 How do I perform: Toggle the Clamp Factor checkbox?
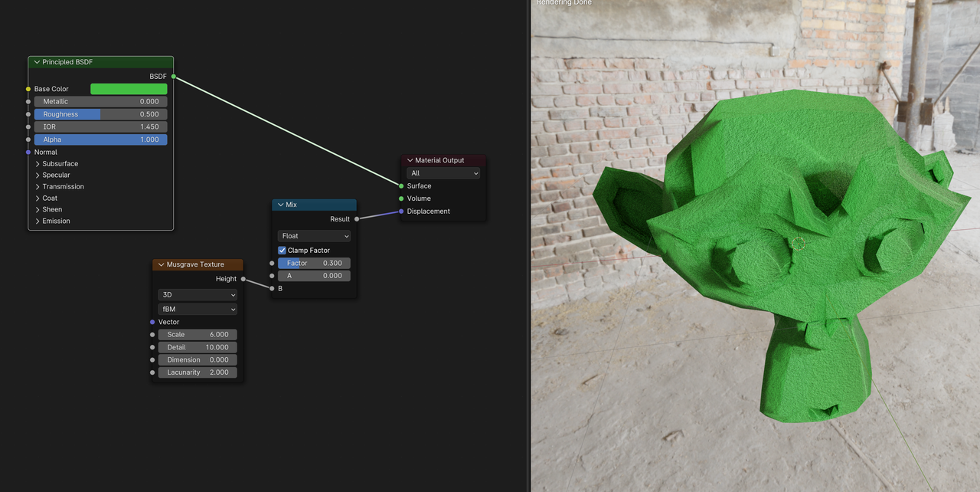(282, 251)
